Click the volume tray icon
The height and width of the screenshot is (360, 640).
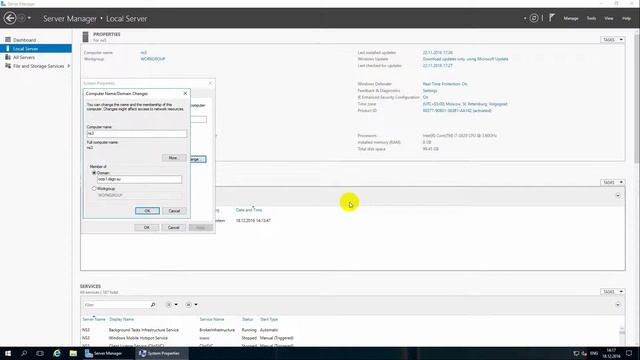click(x=584, y=353)
